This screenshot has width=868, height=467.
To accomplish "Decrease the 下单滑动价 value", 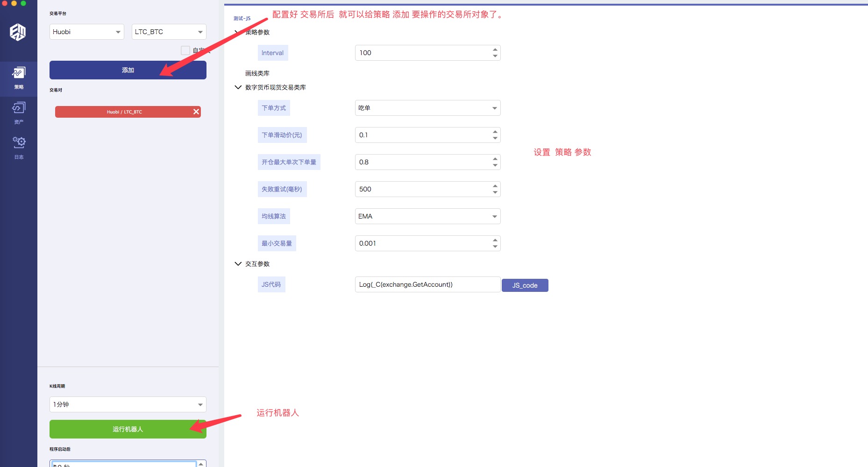I will [495, 138].
